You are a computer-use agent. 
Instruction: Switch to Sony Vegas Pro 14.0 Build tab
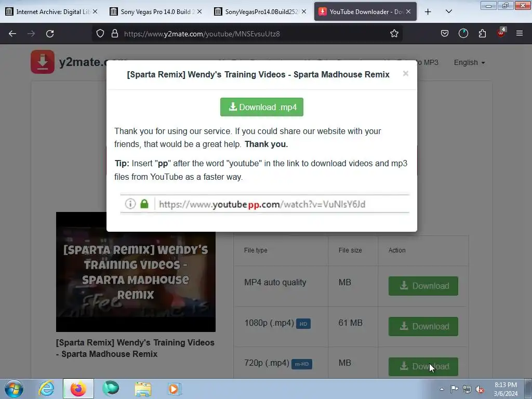[x=156, y=12]
